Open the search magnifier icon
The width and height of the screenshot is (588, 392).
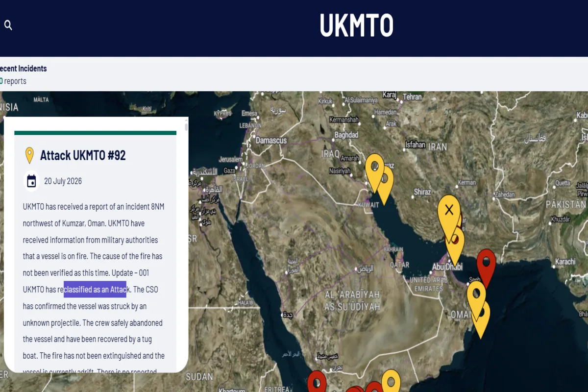[8, 25]
